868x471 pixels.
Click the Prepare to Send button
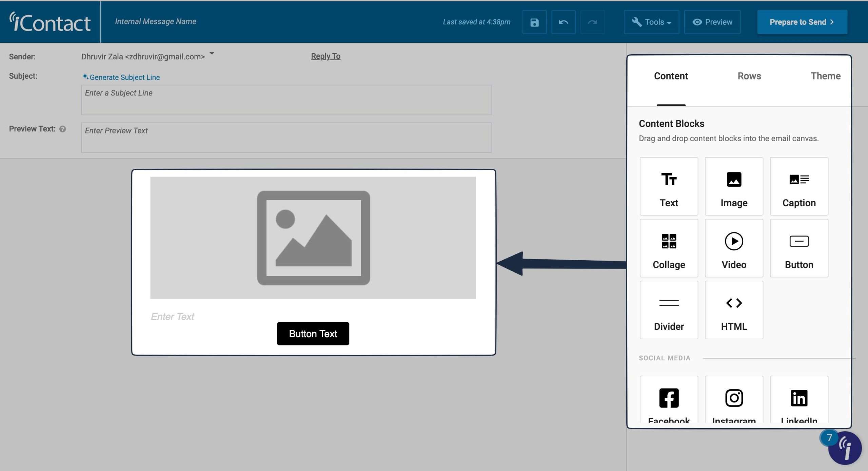[x=802, y=22]
